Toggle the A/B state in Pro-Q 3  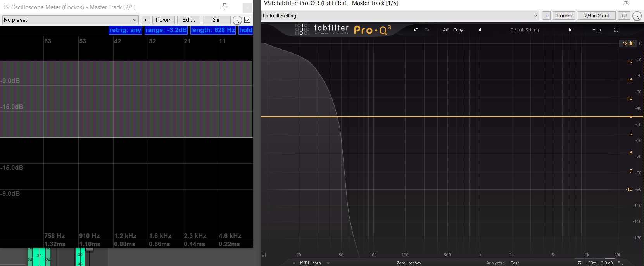(x=446, y=30)
